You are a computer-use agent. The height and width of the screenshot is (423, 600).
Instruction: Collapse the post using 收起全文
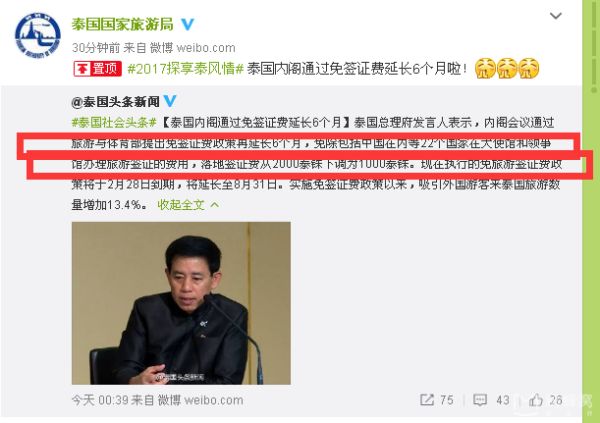click(x=181, y=205)
